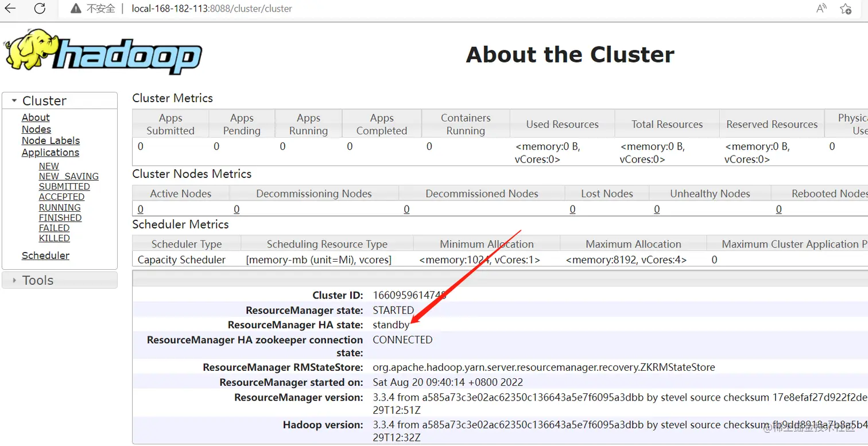Click the STARTED ResourceManager state value
868x446 pixels.
[393, 310]
